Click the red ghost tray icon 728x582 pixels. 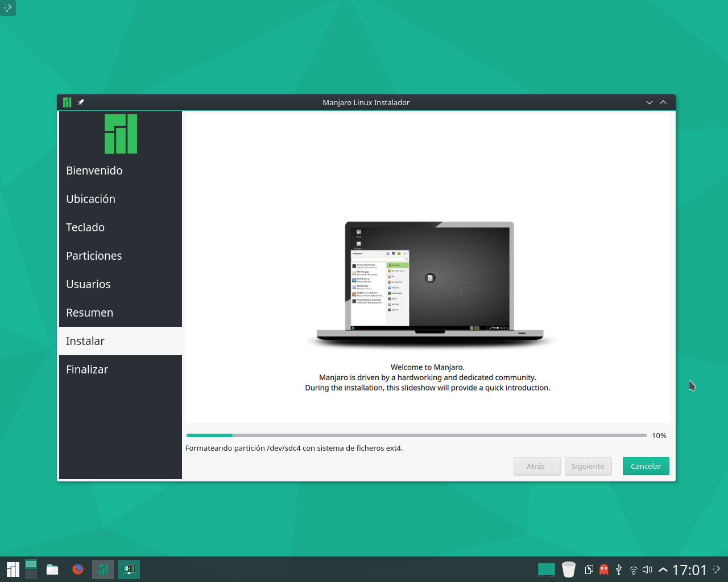tap(604, 569)
